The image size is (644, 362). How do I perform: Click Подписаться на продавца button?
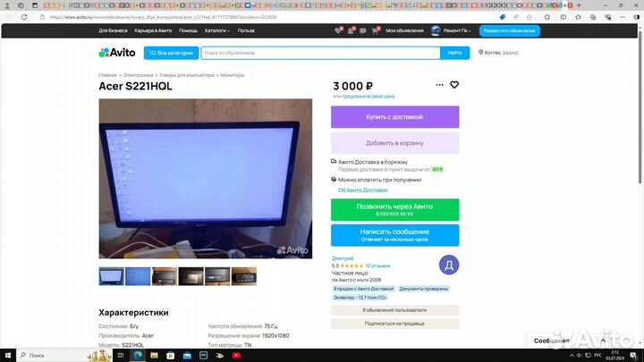click(x=394, y=324)
